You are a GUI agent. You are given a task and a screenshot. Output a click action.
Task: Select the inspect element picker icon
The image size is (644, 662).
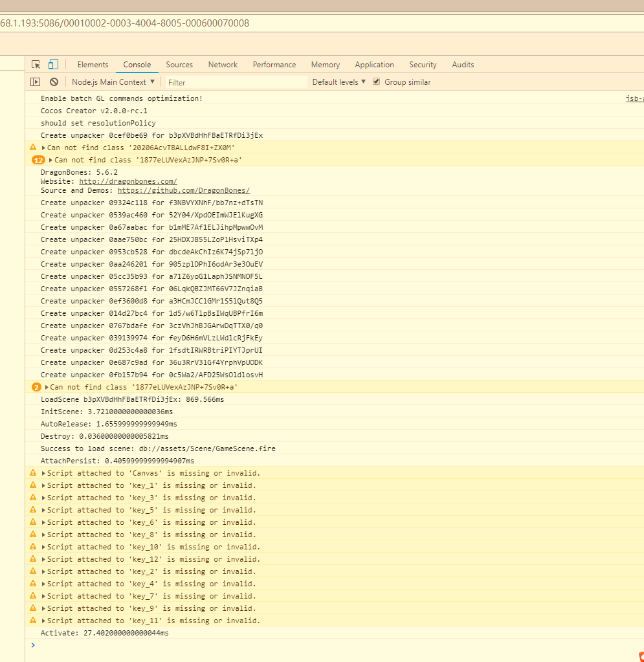36,65
